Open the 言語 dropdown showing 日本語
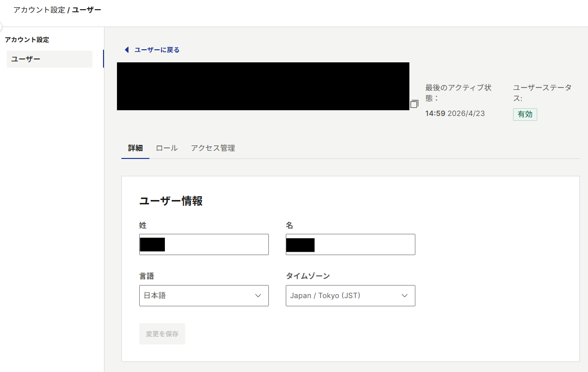 [x=204, y=296]
